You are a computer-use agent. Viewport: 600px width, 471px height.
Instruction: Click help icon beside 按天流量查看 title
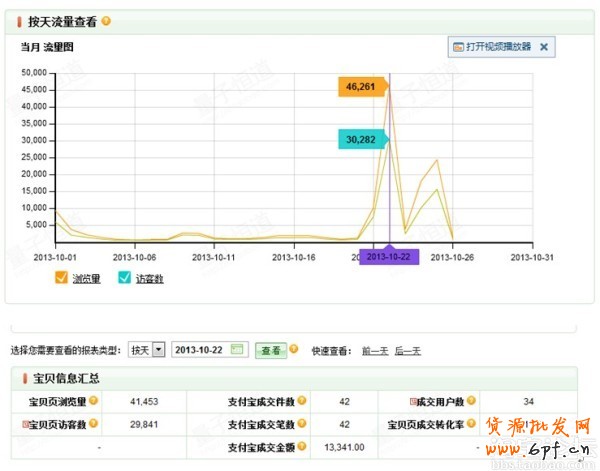(x=107, y=21)
